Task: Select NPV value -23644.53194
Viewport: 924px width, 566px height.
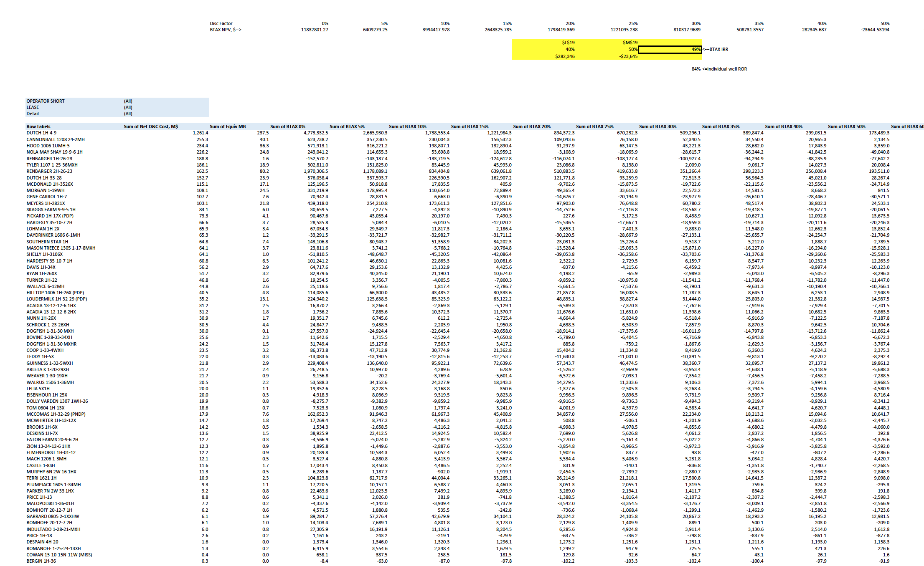Action: (x=875, y=30)
